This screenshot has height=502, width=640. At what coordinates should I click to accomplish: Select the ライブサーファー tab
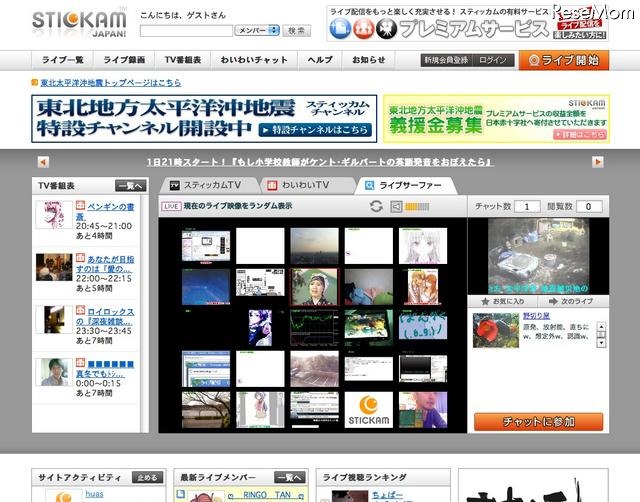405,186
